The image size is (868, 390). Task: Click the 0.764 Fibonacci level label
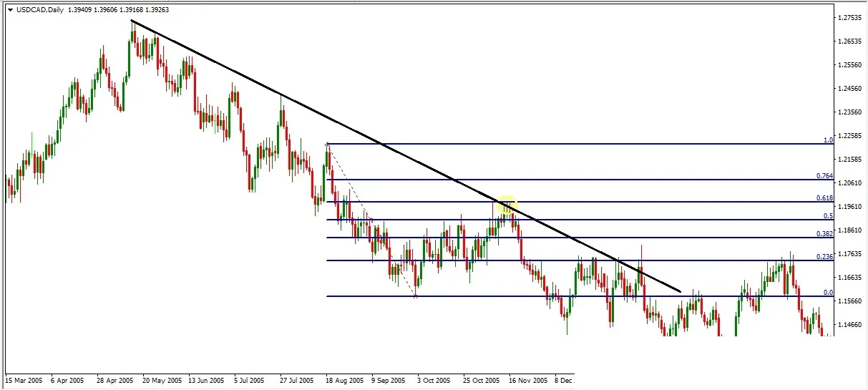coord(824,175)
